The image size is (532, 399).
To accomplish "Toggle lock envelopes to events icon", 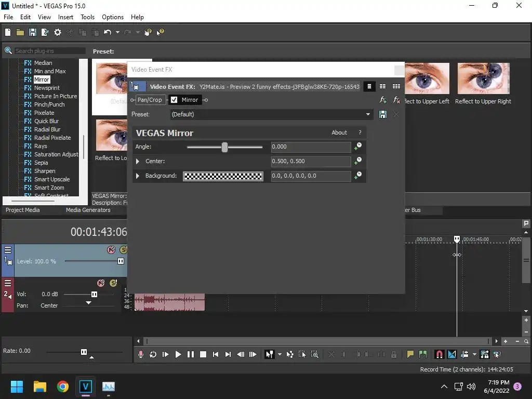I will pos(485,354).
